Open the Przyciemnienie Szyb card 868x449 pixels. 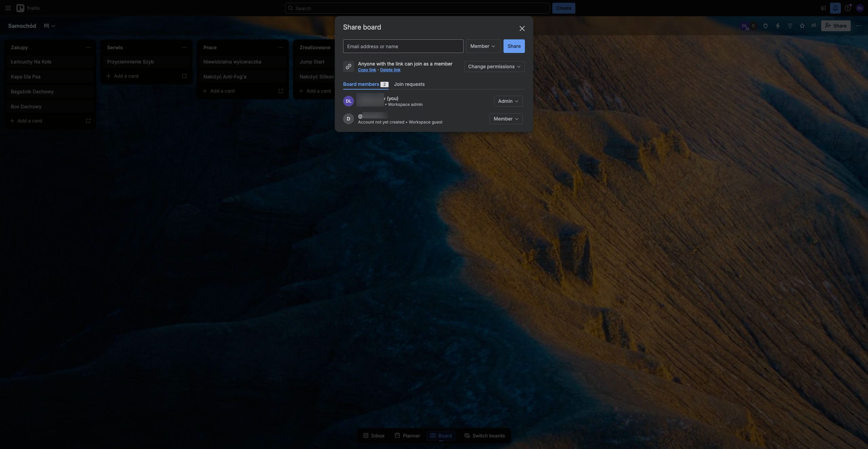click(x=146, y=62)
